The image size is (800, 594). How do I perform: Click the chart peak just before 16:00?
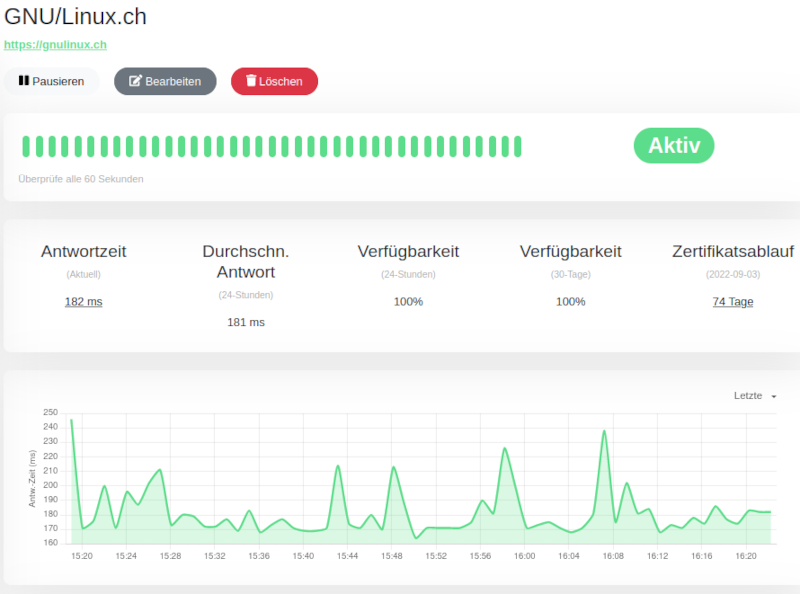coord(505,449)
